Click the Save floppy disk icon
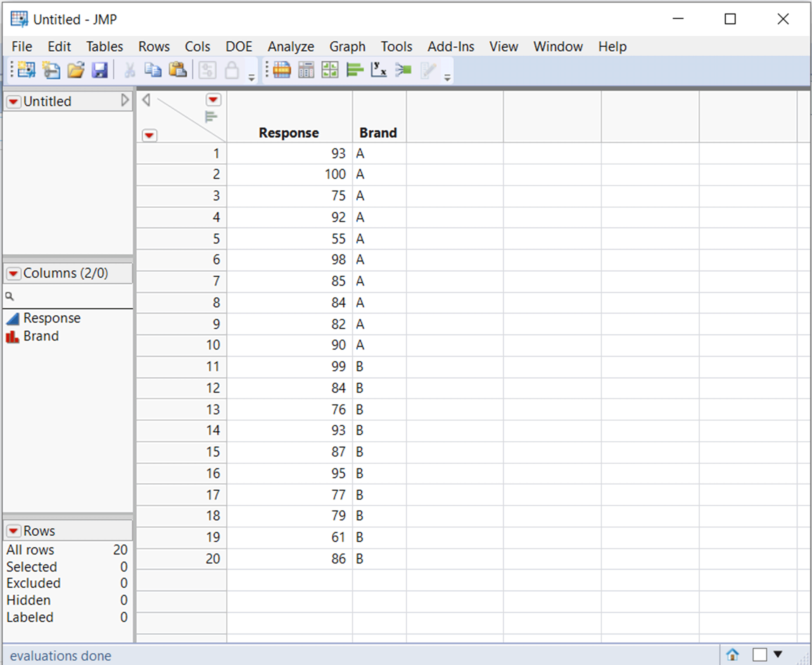 [x=100, y=70]
